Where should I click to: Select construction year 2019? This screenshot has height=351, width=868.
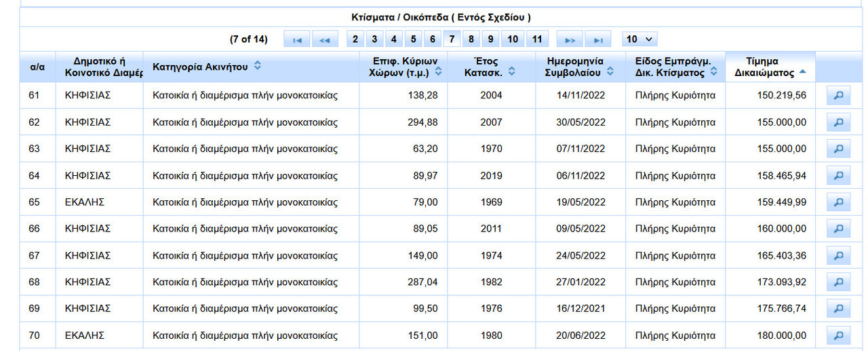coord(491,176)
